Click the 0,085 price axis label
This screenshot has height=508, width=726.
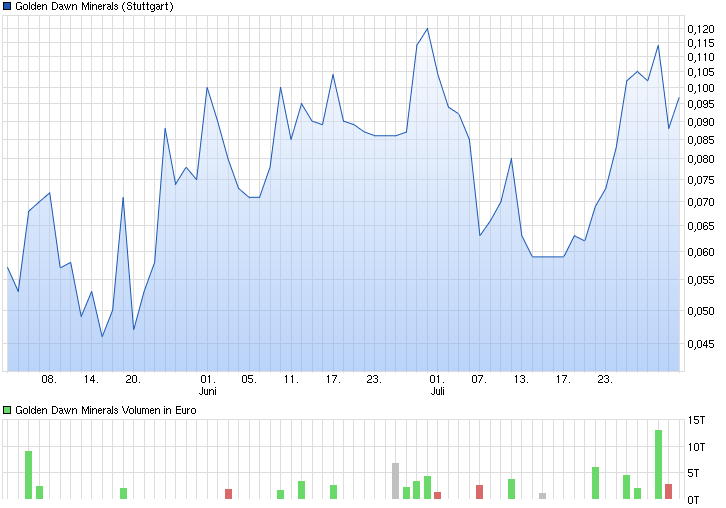click(701, 140)
